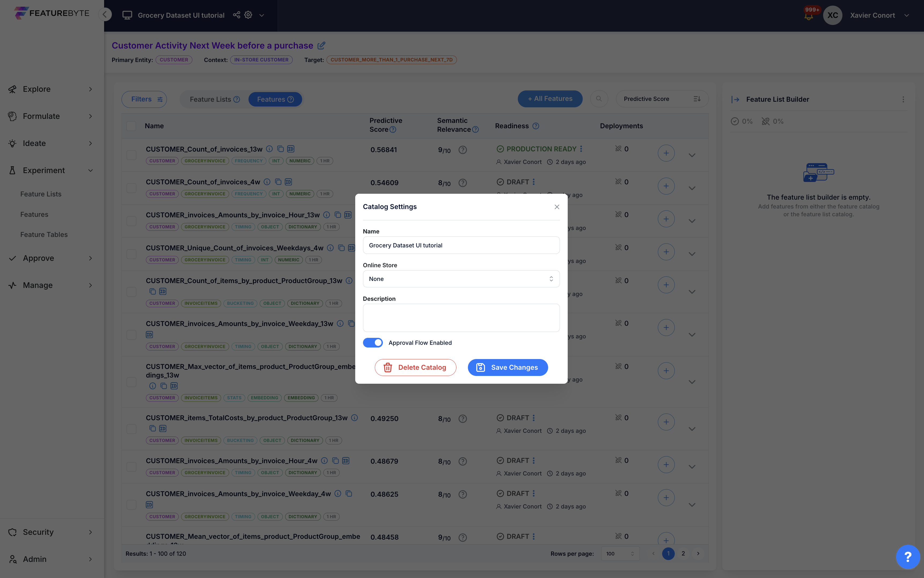Screen dimensions: 924x578
Task: Open Feature Tables in the sidebar
Action: 44,235
